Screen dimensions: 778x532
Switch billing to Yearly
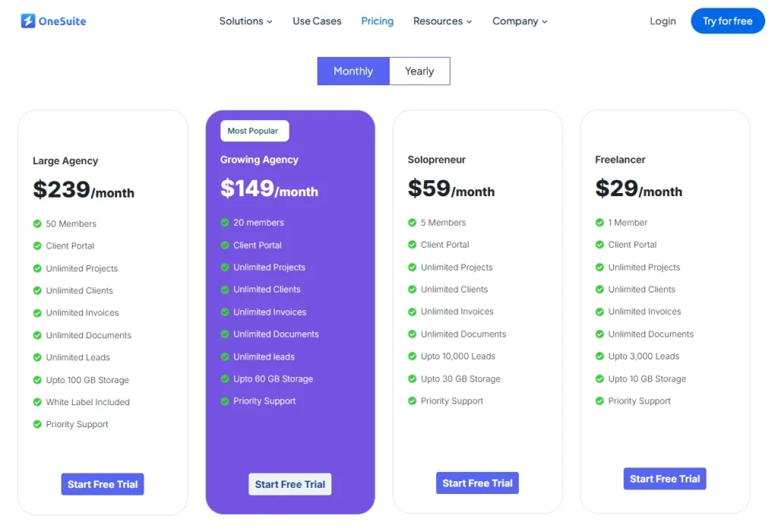coord(419,71)
